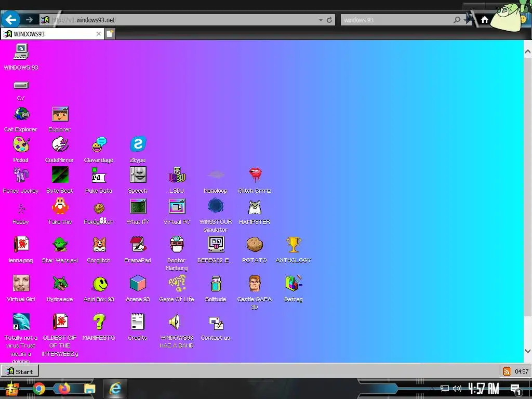
Task: Go back with browser back arrow
Action: coord(10,20)
